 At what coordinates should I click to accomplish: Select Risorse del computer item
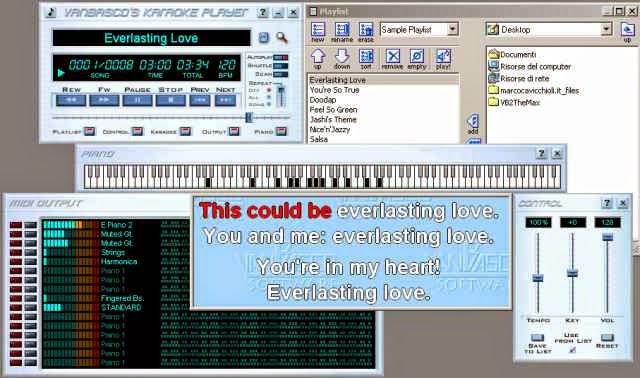(530, 66)
